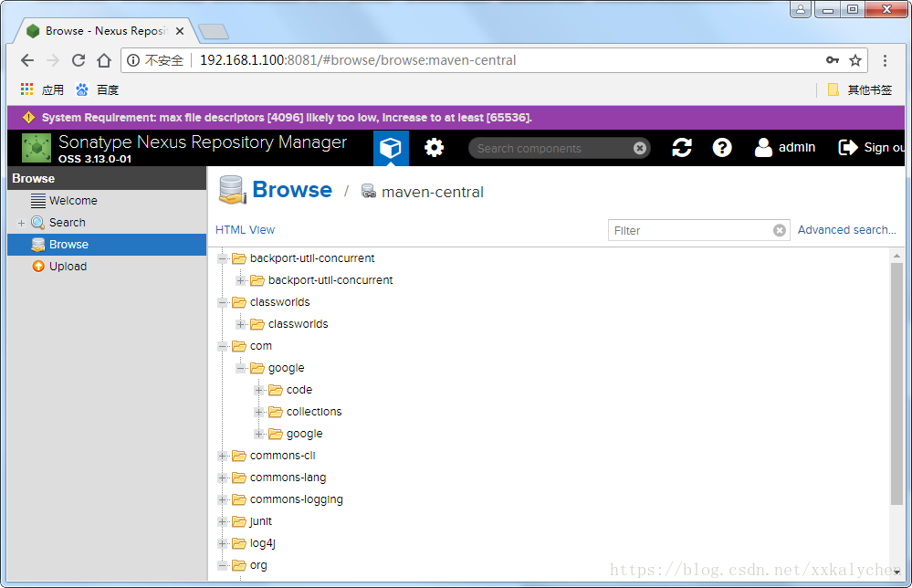Screen dimensions: 912x588
Task: Select Browse in the sidebar
Action: [107, 245]
